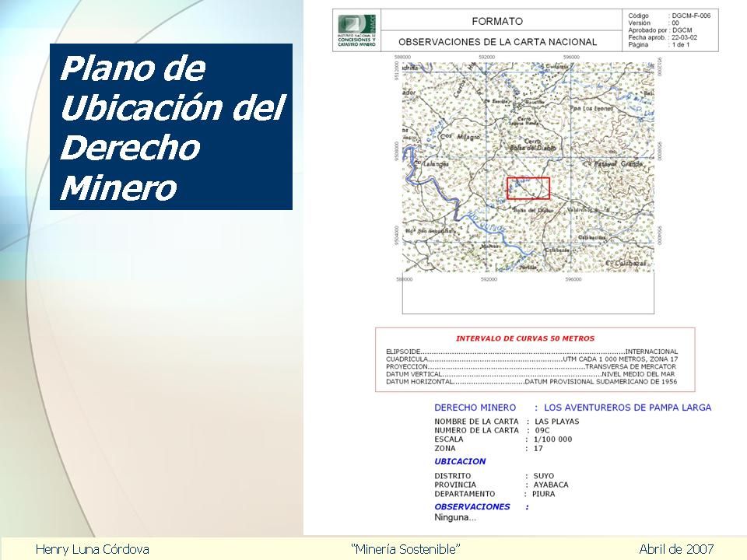This screenshot has width=747, height=560.
Task: Click the code value 'DGCM-F-006'
Action: click(x=691, y=16)
